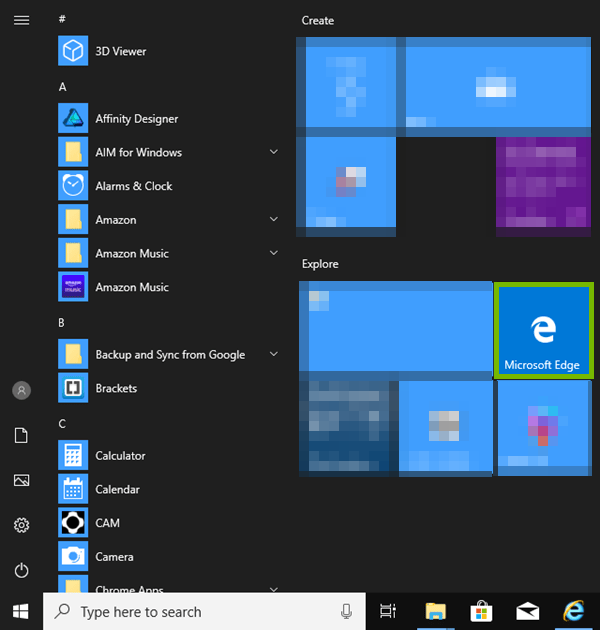Select the Calendar label in app list
The width and height of the screenshot is (600, 630).
pyautogui.click(x=117, y=489)
